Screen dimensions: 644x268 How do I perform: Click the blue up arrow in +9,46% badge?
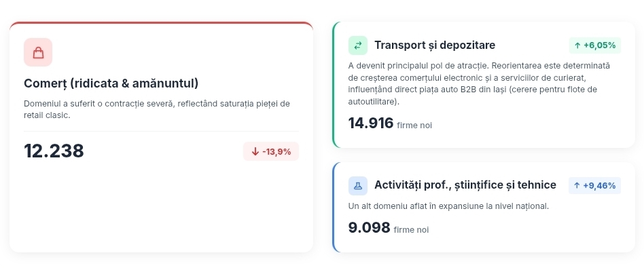pos(577,185)
